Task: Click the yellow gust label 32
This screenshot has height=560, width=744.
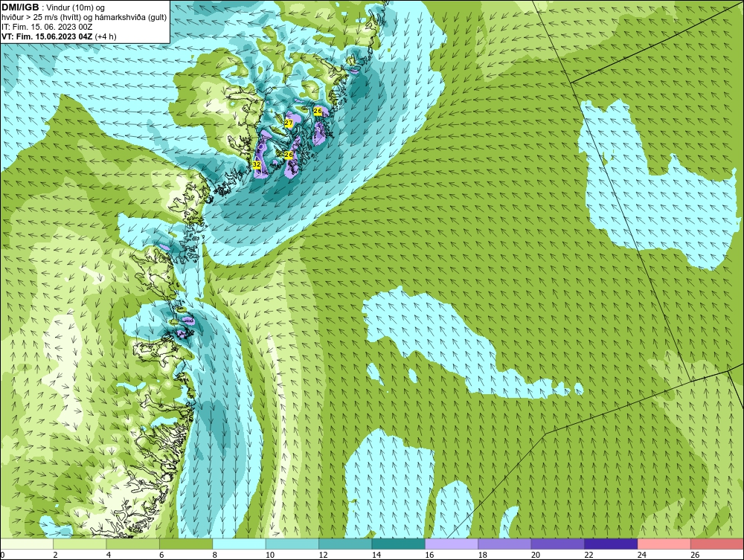Action: 256,164
